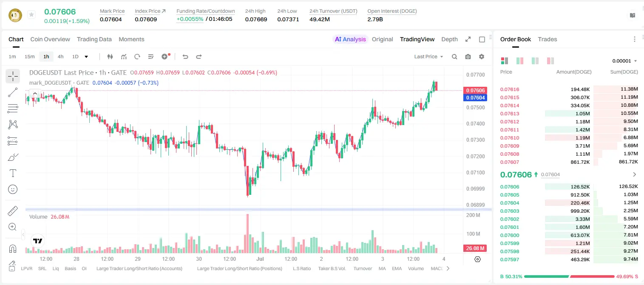
Task: Open chart settings with the gear icon
Action: (482, 57)
